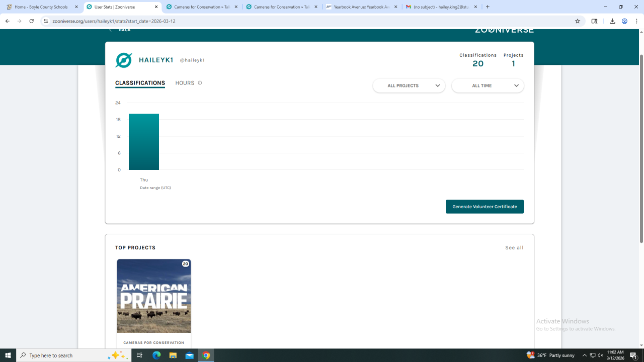
Task: Switch to the HOURS stats tab
Action: point(185,83)
